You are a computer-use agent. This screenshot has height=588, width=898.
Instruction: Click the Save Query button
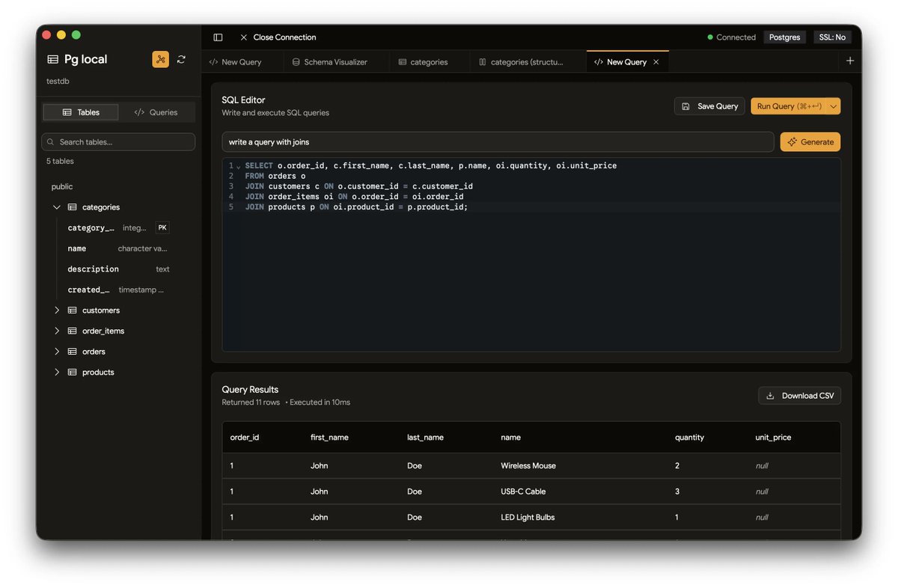(x=710, y=106)
